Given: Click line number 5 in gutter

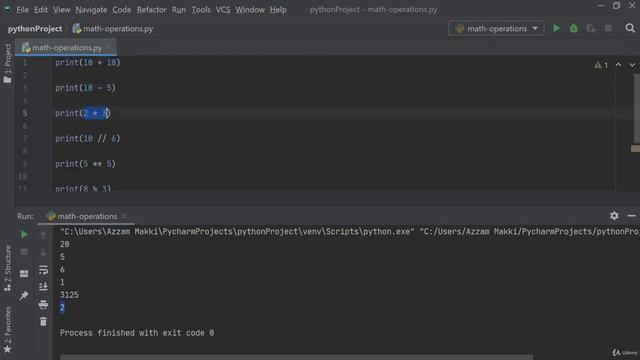Looking at the screenshot, I should pos(25,113).
